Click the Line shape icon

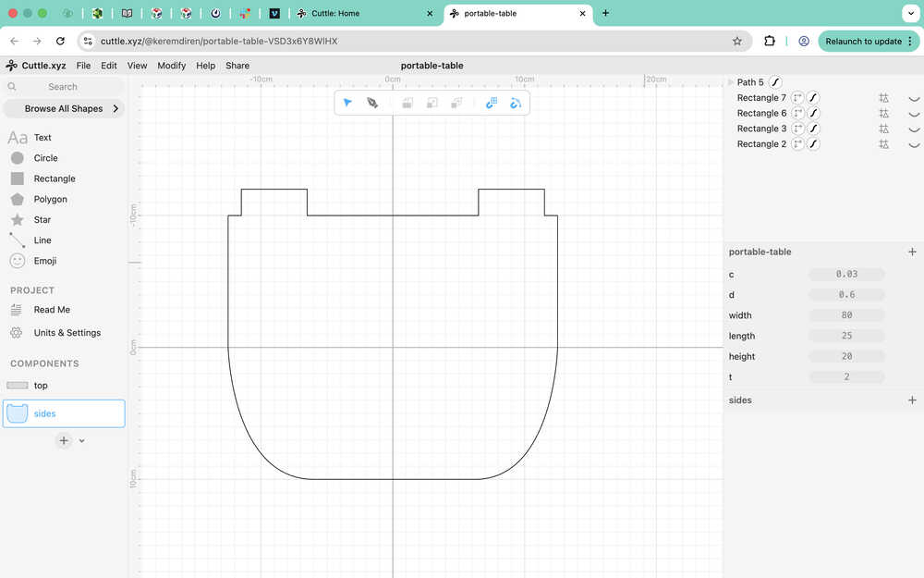point(17,240)
